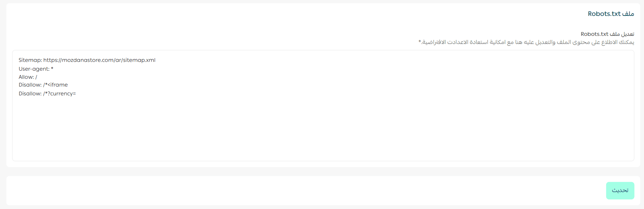The height and width of the screenshot is (209, 644).
Task: Click 'mozdanastore.com' in the Sitemap line
Action: tap(88, 60)
